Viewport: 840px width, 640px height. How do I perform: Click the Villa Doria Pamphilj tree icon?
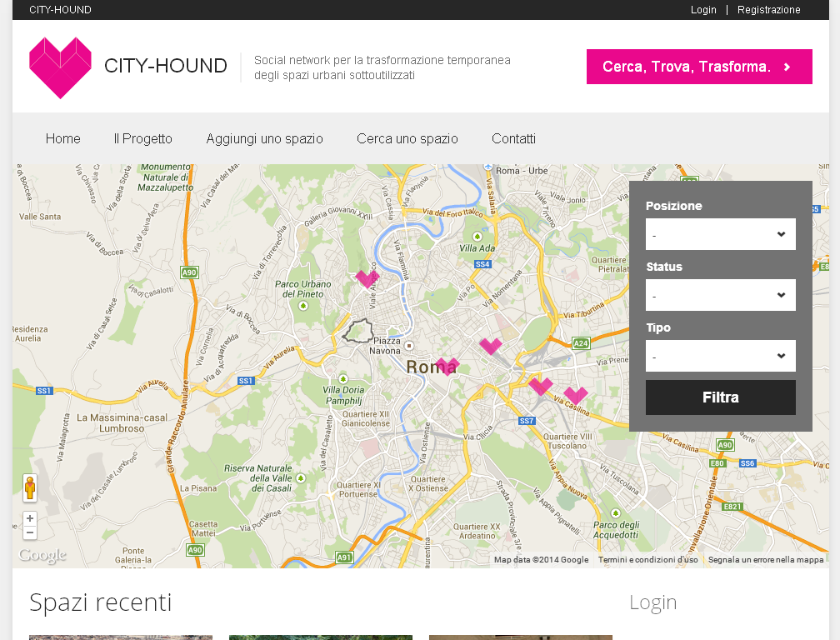[343, 379]
